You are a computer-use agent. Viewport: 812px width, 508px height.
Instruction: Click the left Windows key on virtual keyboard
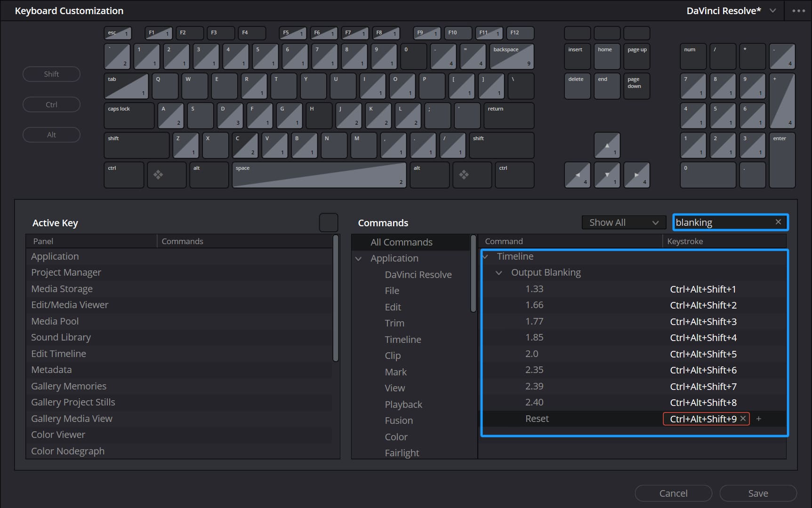[167, 175]
